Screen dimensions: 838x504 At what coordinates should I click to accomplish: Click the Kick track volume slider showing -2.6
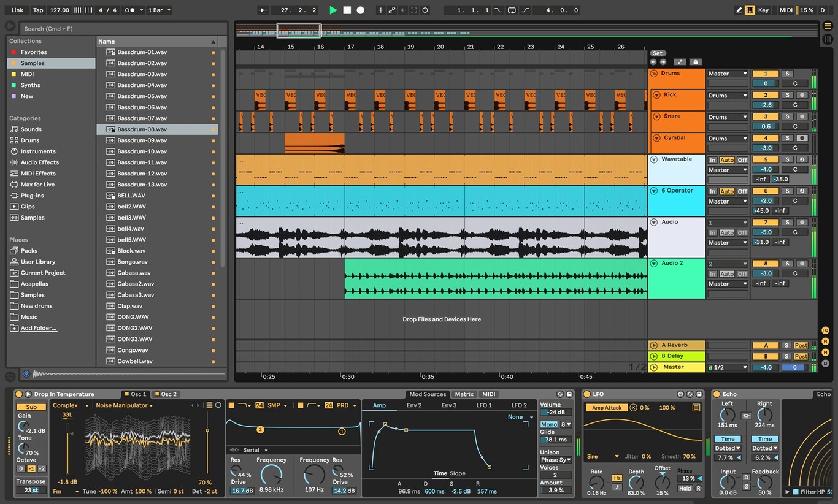766,105
